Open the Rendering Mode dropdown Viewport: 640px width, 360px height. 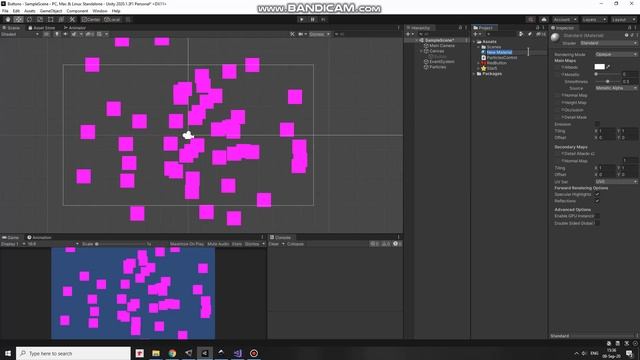[x=616, y=54]
